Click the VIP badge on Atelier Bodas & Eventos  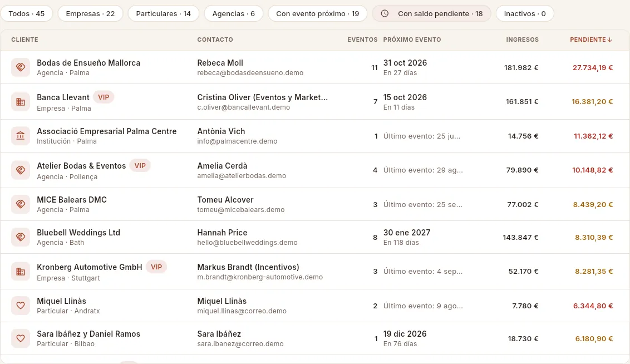140,165
